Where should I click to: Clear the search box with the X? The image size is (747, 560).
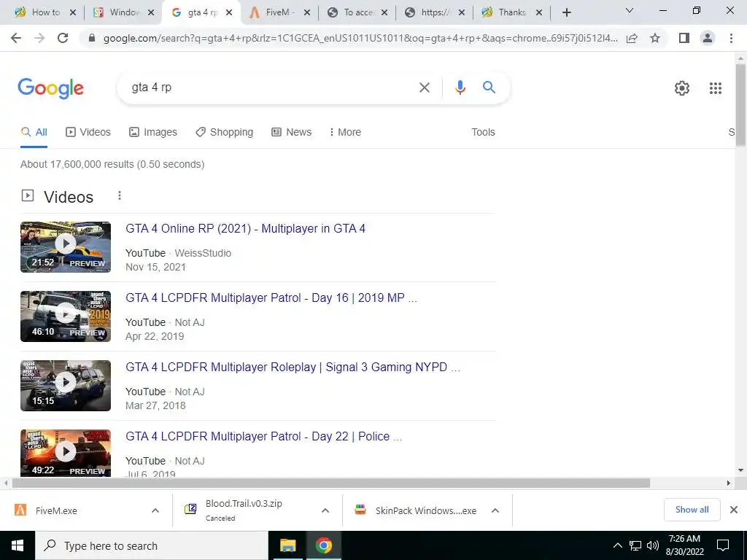coord(424,87)
